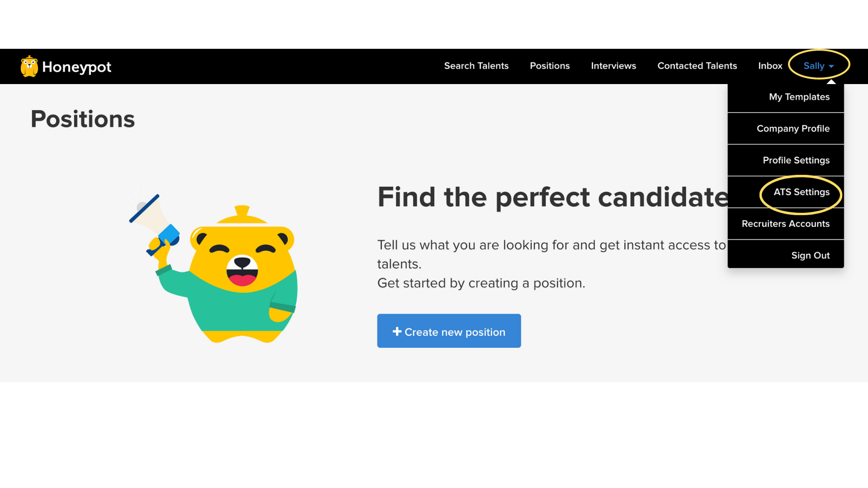This screenshot has width=868, height=488.
Task: Go to Positions in navigation bar
Action: [x=550, y=66]
